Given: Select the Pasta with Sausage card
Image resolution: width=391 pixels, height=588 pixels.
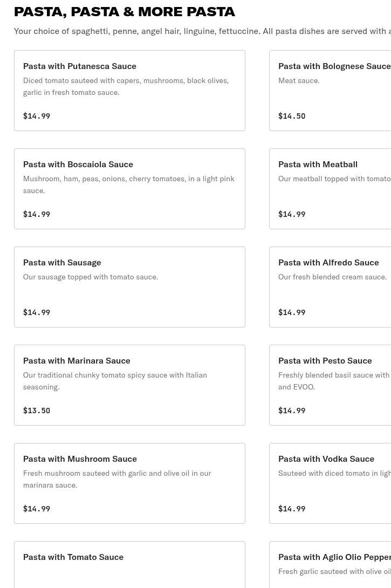Looking at the screenshot, I should 62,263.
